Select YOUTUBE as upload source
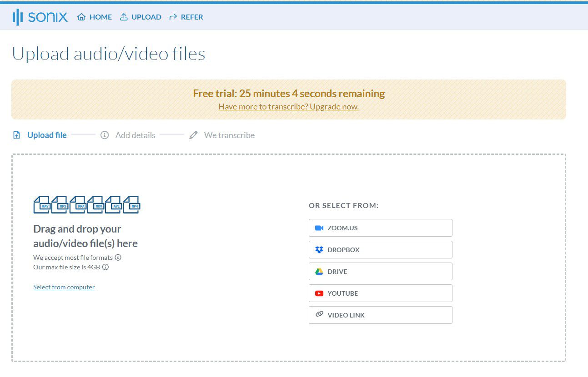 (x=380, y=293)
